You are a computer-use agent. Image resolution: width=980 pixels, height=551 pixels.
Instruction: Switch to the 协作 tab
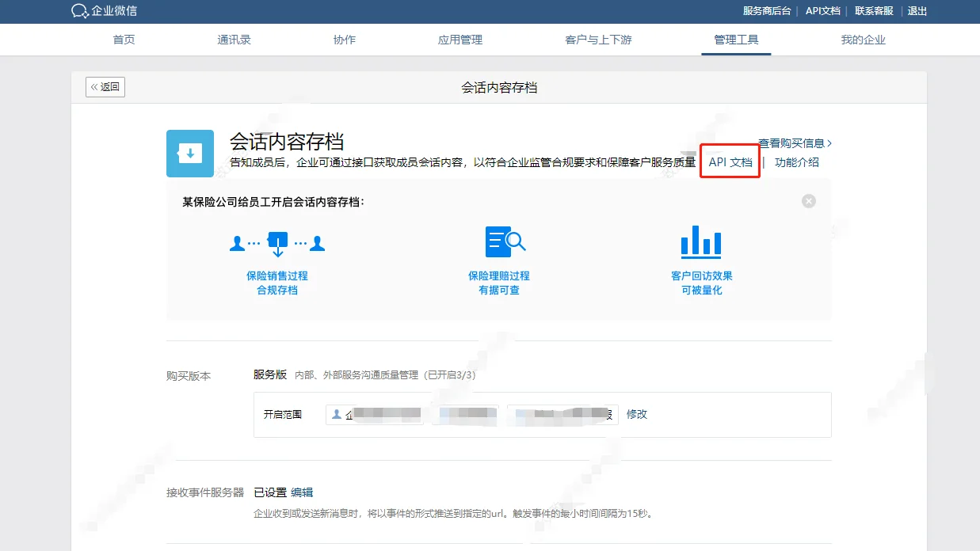pyautogui.click(x=345, y=40)
